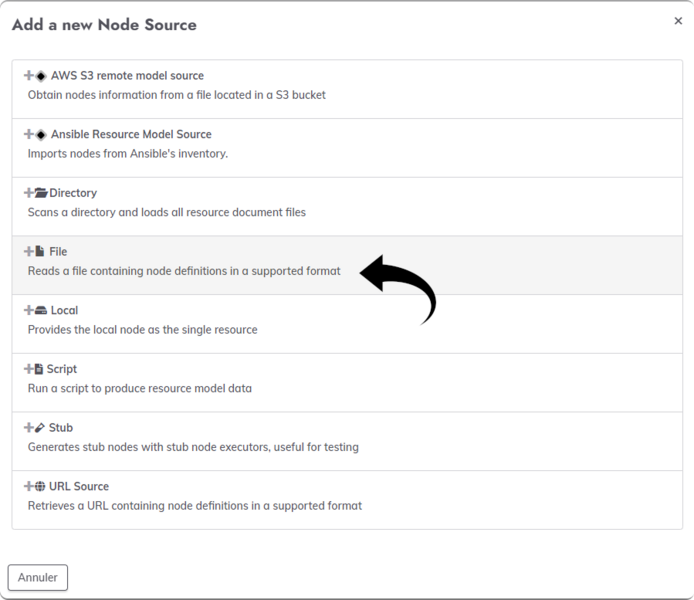Viewport: 694px width, 600px height.
Task: Select the Directory node source title
Action: tap(73, 193)
